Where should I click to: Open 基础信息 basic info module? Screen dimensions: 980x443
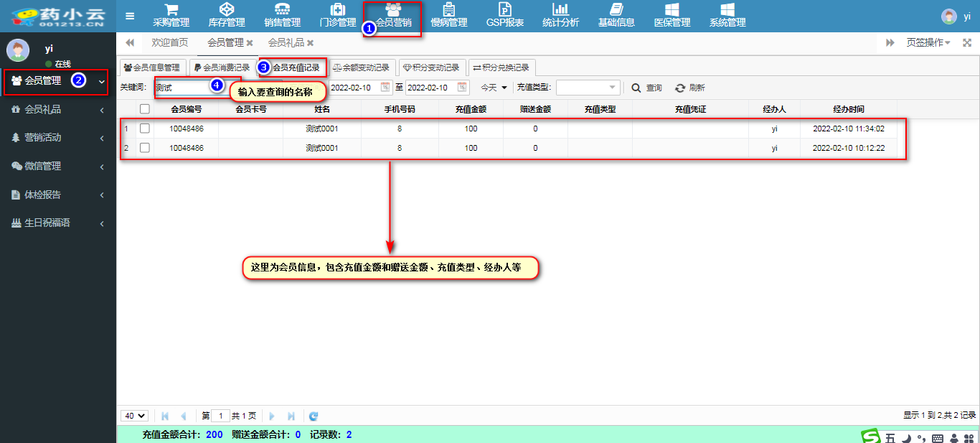[x=616, y=16]
